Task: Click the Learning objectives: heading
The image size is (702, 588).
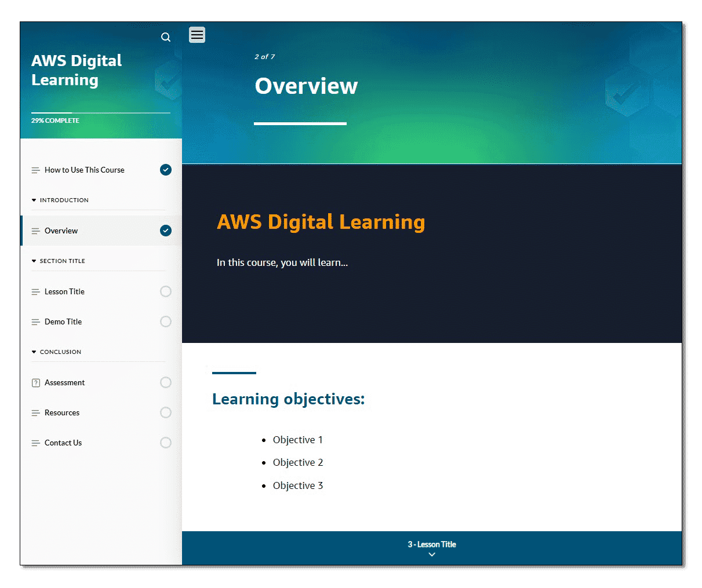Action: pos(288,399)
